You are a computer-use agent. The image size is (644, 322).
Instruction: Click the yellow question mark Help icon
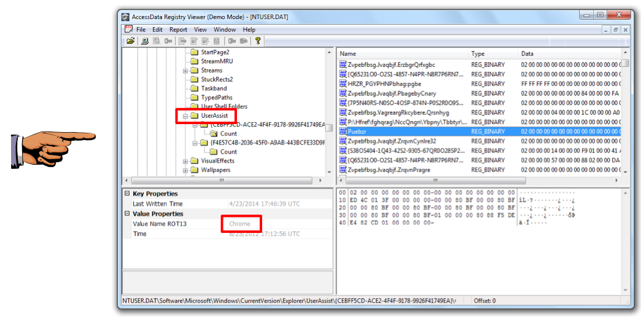(258, 41)
